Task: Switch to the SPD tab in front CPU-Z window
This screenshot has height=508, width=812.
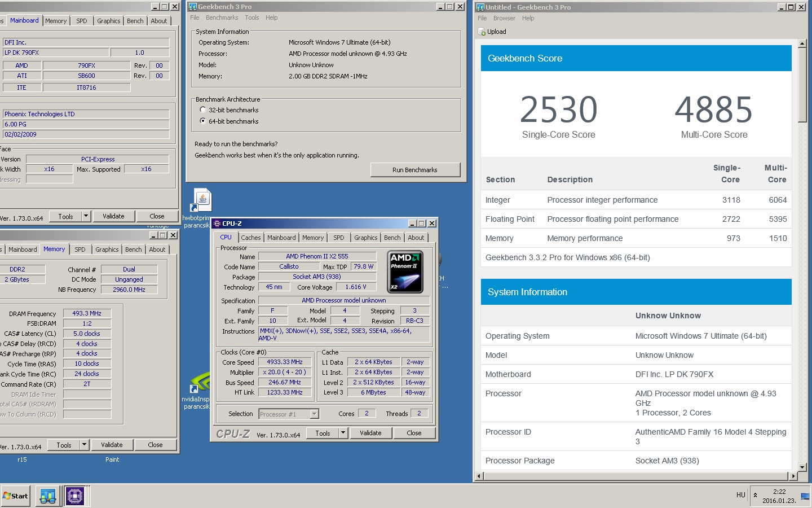Action: (x=338, y=238)
